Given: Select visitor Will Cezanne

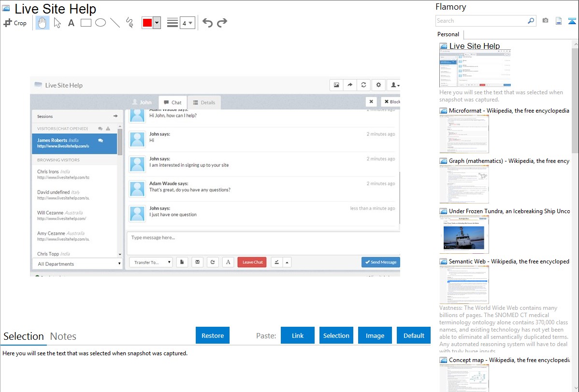Looking at the screenshot, I should pos(74,216).
